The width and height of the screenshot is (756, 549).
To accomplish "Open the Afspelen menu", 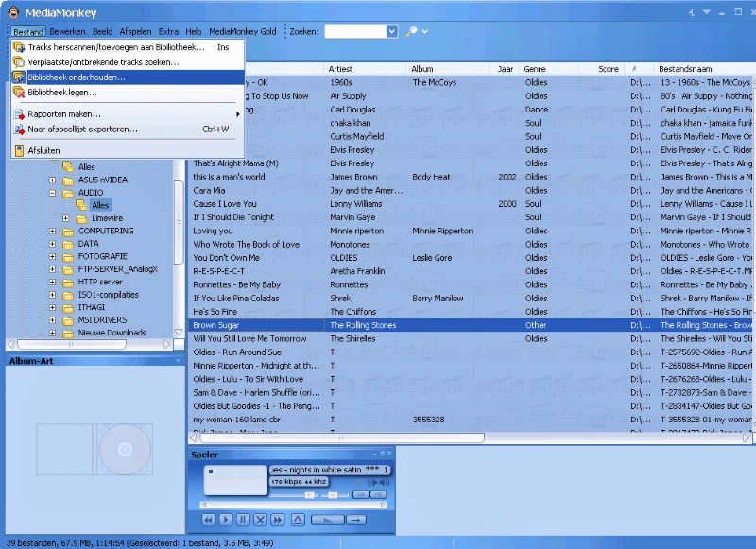I will coord(135,32).
